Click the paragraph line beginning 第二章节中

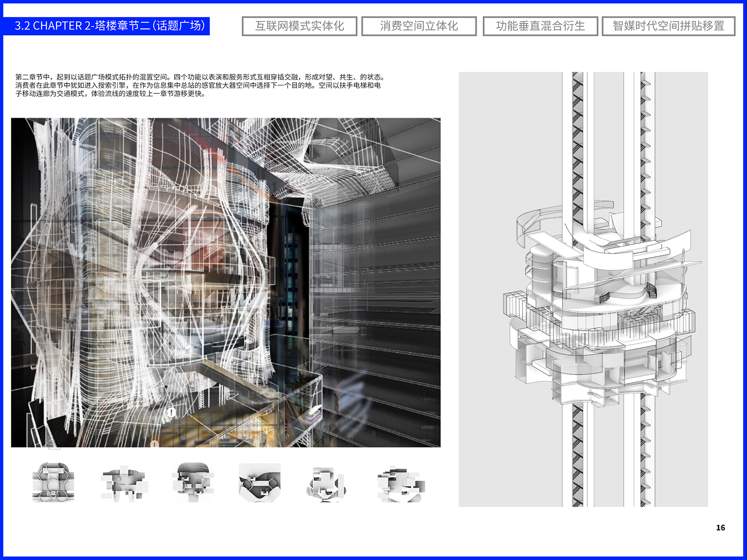tap(200, 77)
